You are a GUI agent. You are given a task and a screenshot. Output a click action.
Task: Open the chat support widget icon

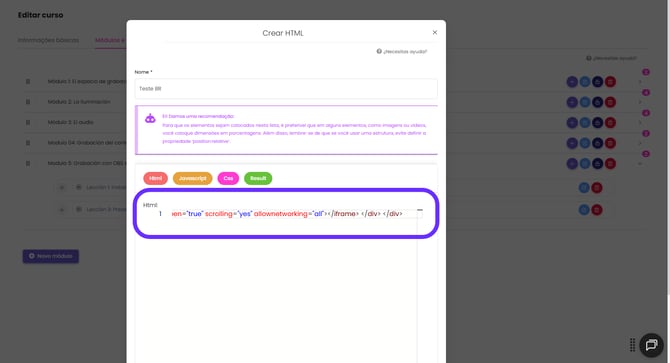pos(651,345)
